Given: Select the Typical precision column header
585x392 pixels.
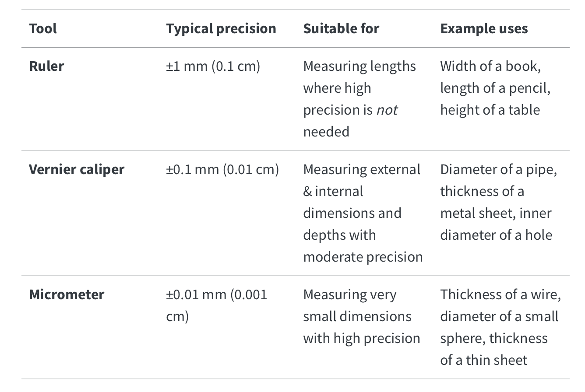Looking at the screenshot, I should (221, 29).
